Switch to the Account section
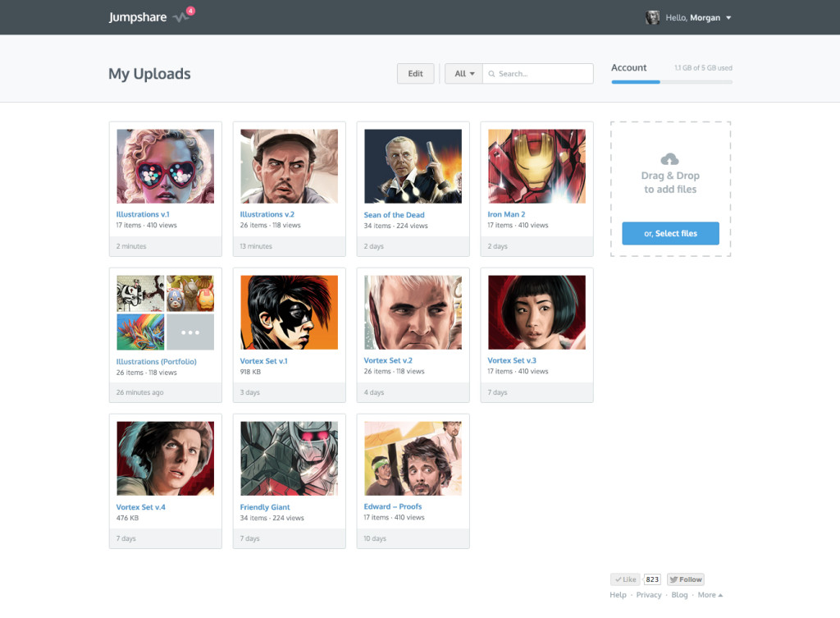This screenshot has height=618, width=840. pos(628,67)
